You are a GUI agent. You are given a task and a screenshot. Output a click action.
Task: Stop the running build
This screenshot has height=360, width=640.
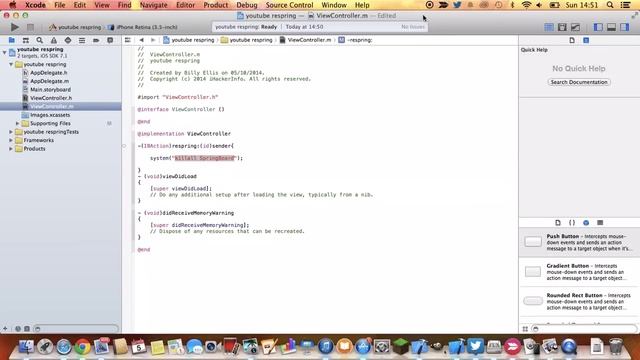(x=30, y=27)
